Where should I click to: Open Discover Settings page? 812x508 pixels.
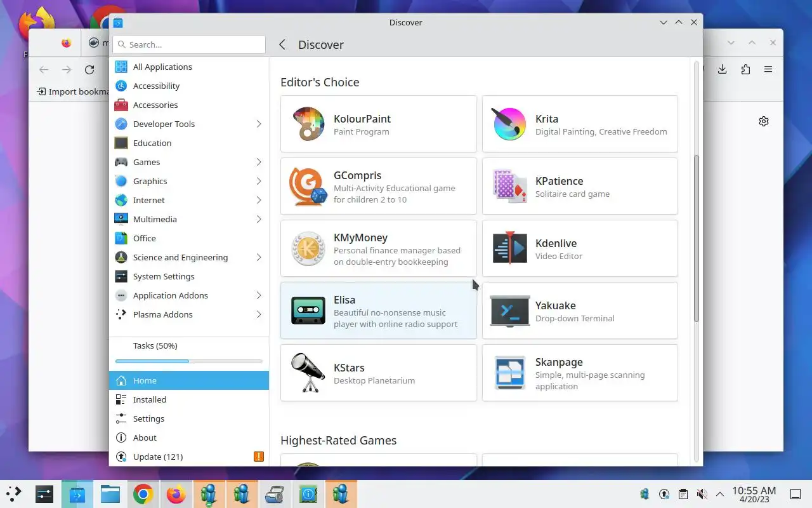[189, 418]
